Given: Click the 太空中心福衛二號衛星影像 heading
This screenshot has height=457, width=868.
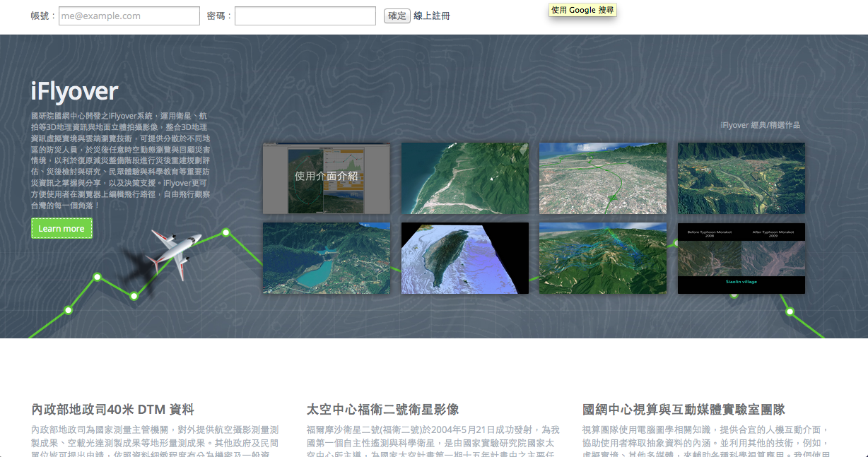Looking at the screenshot, I should tap(383, 410).
